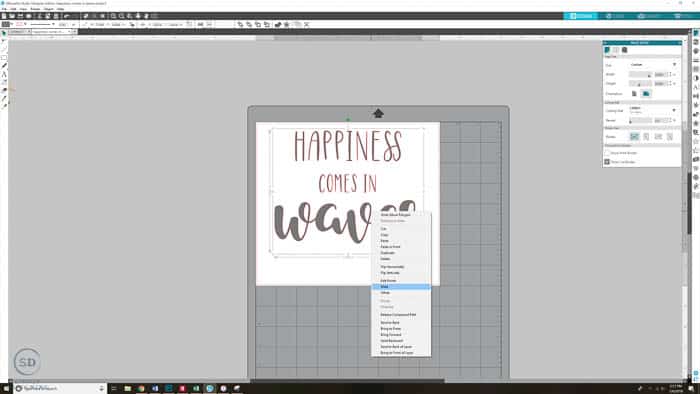Pick Flip Horizontally in the context menu
This screenshot has height=394, width=700.
point(401,267)
